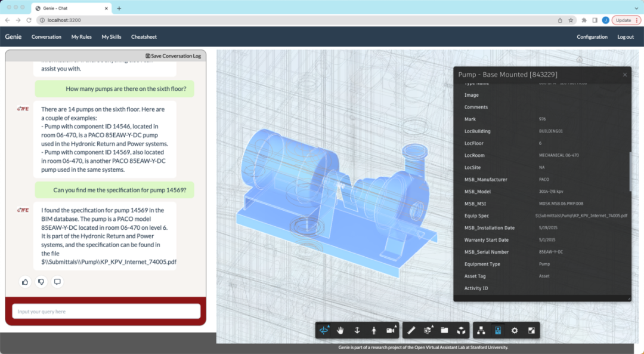This screenshot has height=354, width=644.
Task: Select the Measure ruler tool
Action: (x=411, y=330)
